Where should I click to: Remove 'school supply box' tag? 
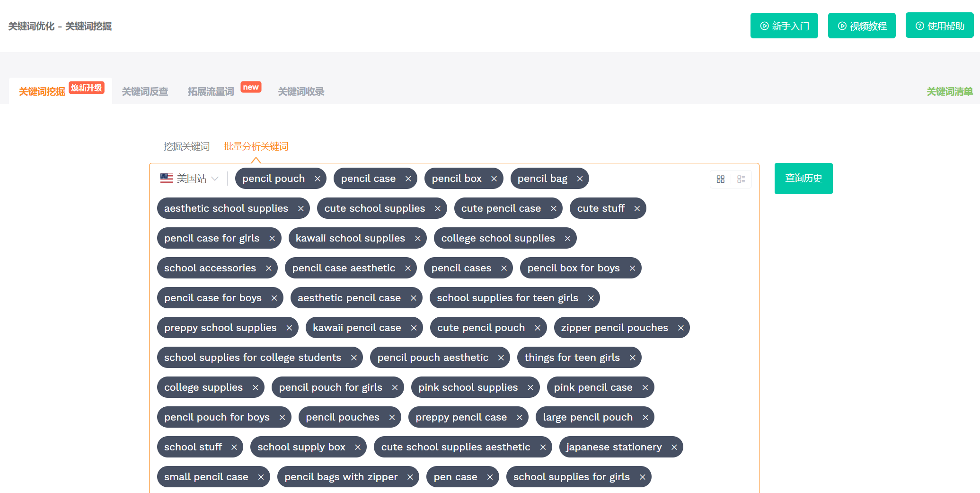[x=358, y=448]
